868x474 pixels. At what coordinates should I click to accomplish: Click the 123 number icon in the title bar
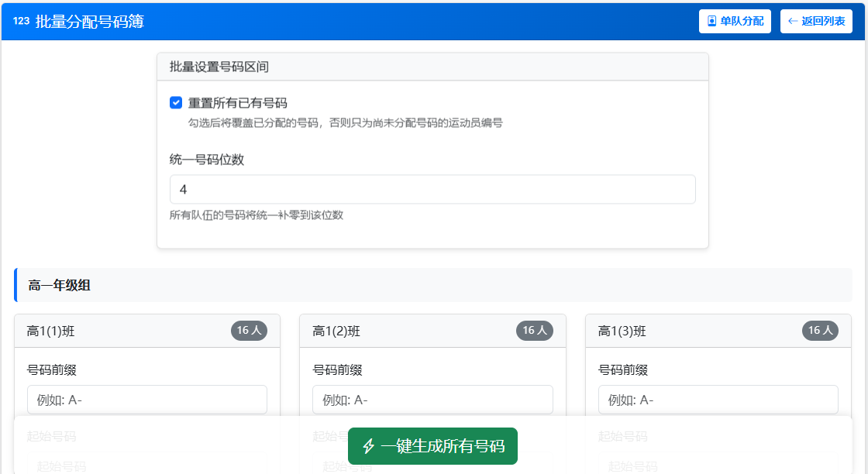point(21,21)
